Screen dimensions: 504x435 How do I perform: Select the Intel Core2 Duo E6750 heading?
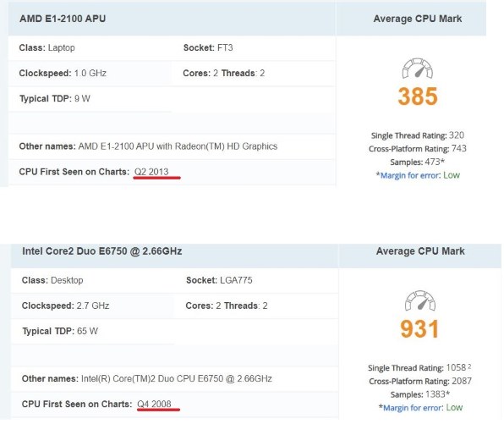(x=101, y=251)
